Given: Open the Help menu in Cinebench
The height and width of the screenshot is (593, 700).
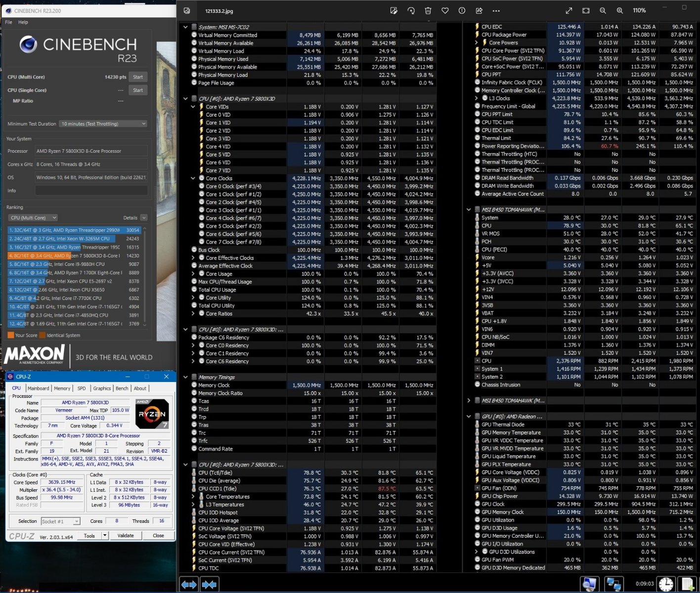Looking at the screenshot, I should click(23, 22).
